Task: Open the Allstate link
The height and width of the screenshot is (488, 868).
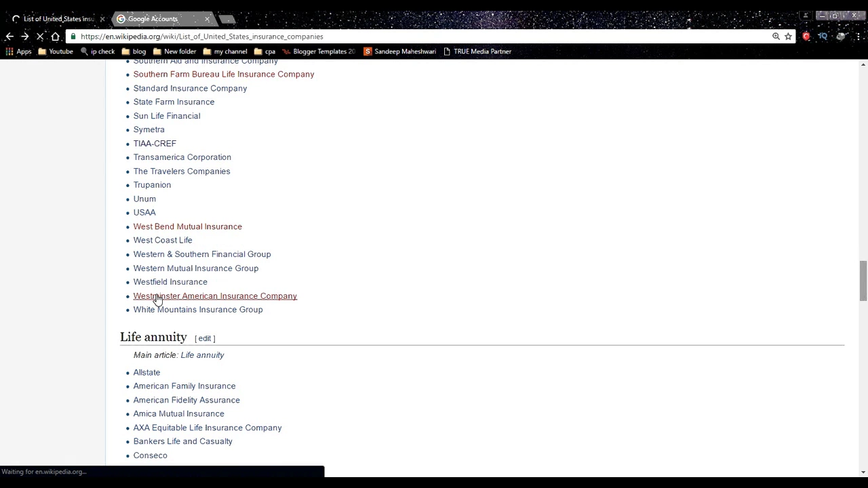Action: click(146, 373)
